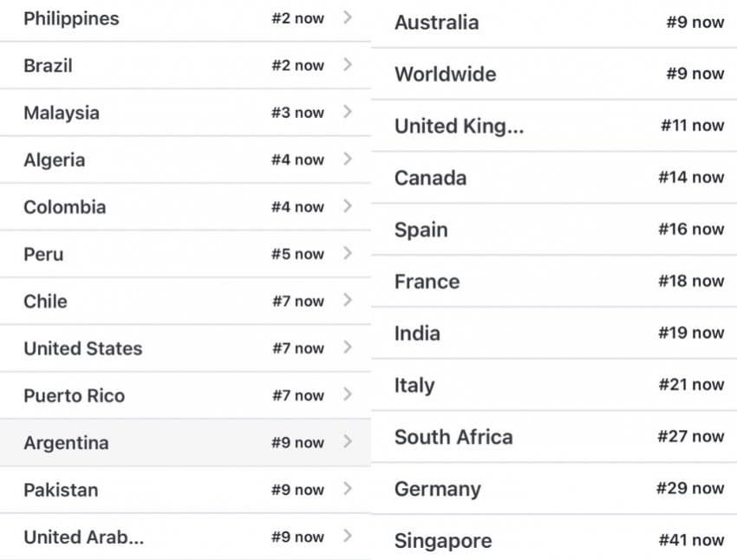Click the Peru row chevron

(348, 254)
